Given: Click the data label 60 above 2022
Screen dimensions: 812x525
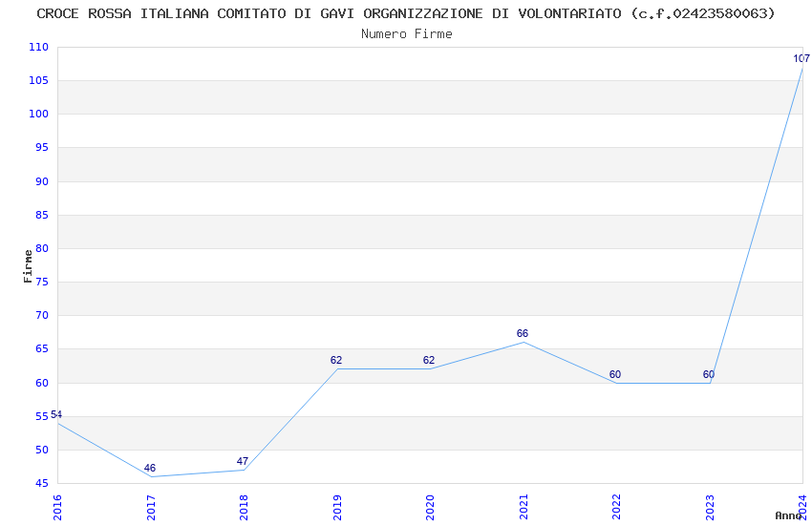Looking at the screenshot, I should click(x=614, y=374).
